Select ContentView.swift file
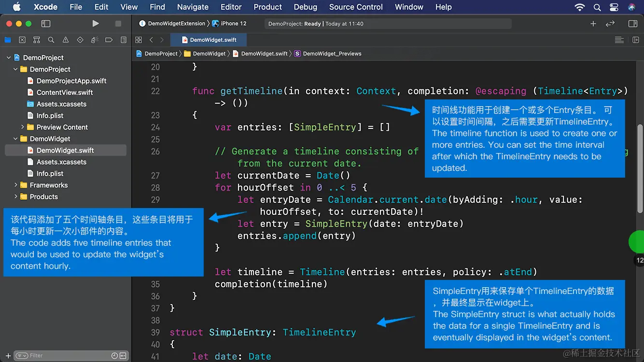 point(60,92)
